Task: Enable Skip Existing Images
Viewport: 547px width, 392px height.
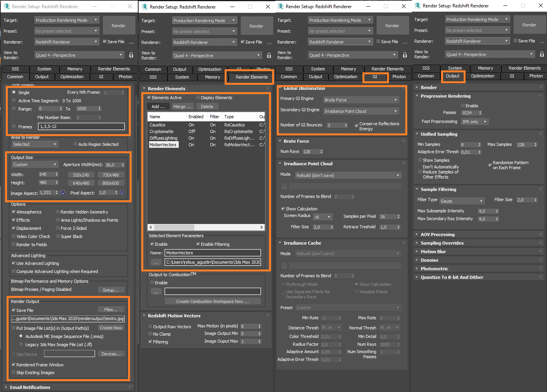Action: (14, 373)
